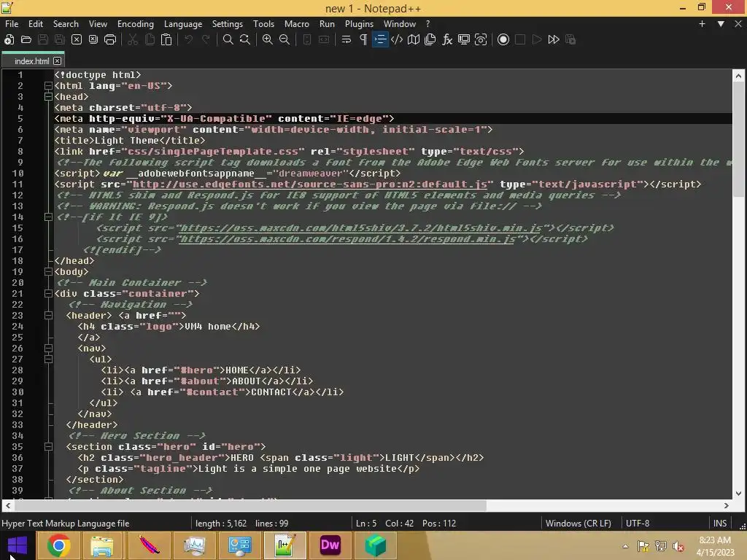The height and width of the screenshot is (560, 747).
Task: Click the Undo arrow icon
Action: pyautogui.click(x=189, y=39)
